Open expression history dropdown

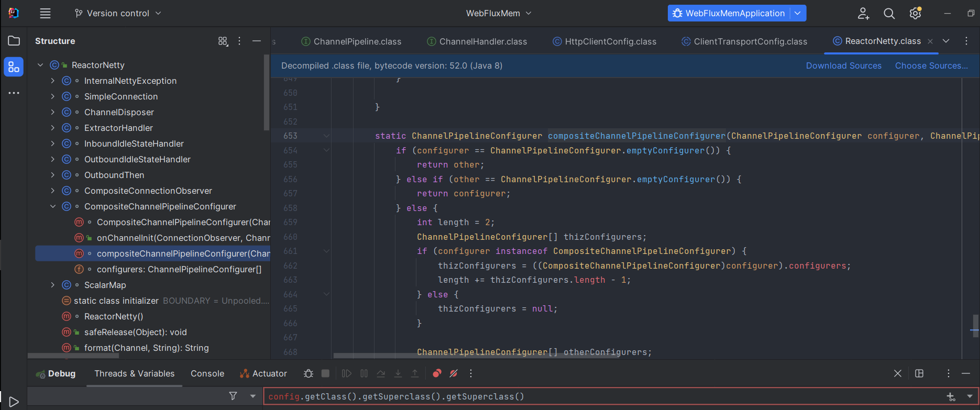pyautogui.click(x=970, y=396)
